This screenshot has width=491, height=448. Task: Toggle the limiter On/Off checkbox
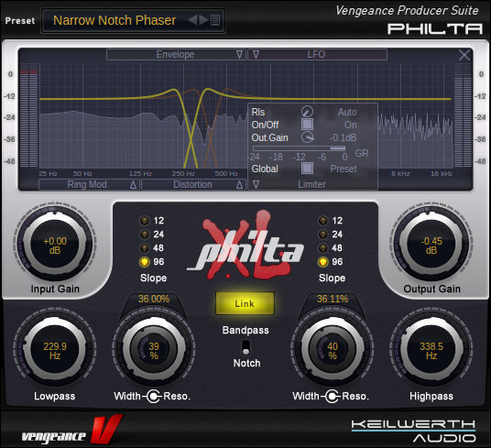(307, 125)
